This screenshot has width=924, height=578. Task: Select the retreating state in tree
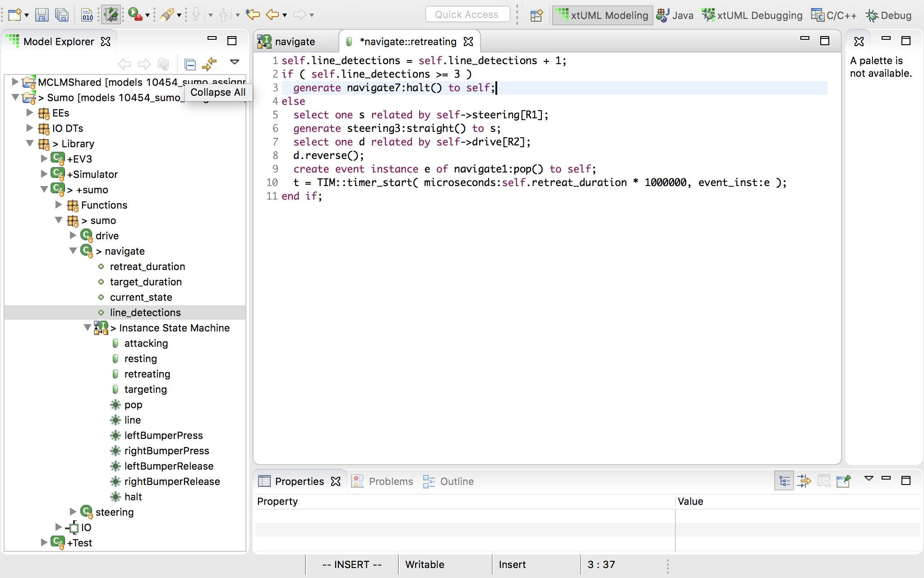[147, 374]
